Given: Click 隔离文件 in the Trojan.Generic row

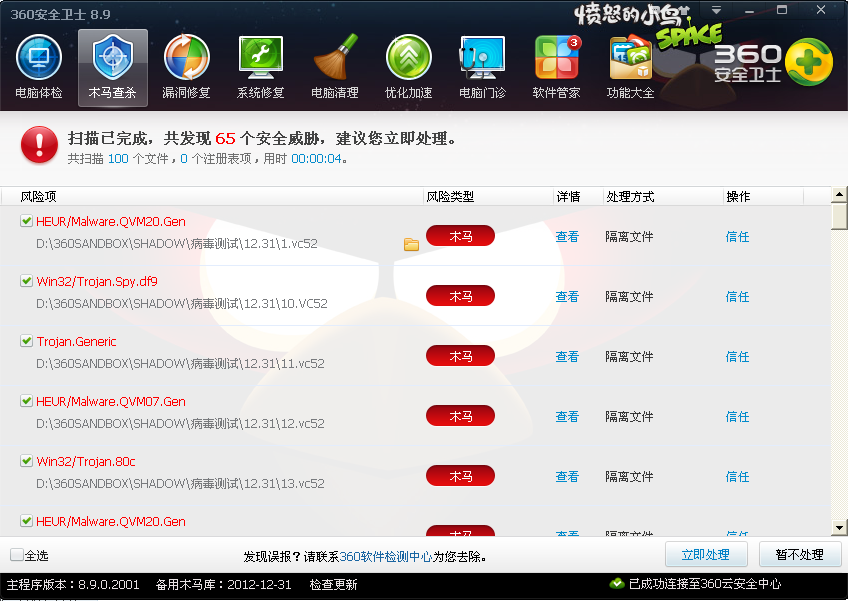Looking at the screenshot, I should tap(629, 356).
